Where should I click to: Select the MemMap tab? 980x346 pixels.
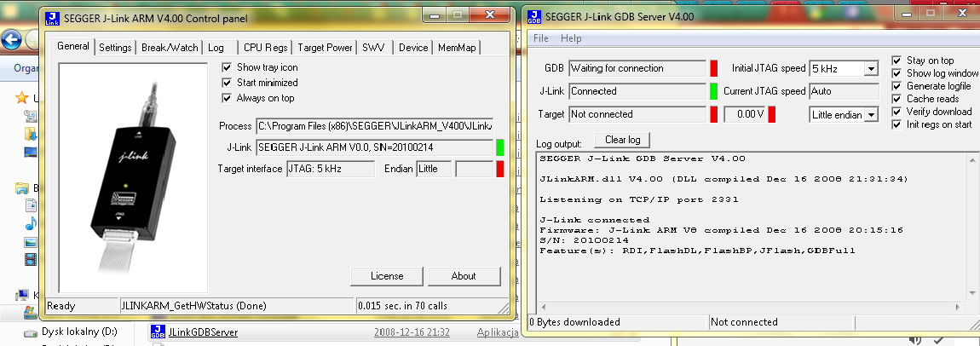tap(457, 48)
